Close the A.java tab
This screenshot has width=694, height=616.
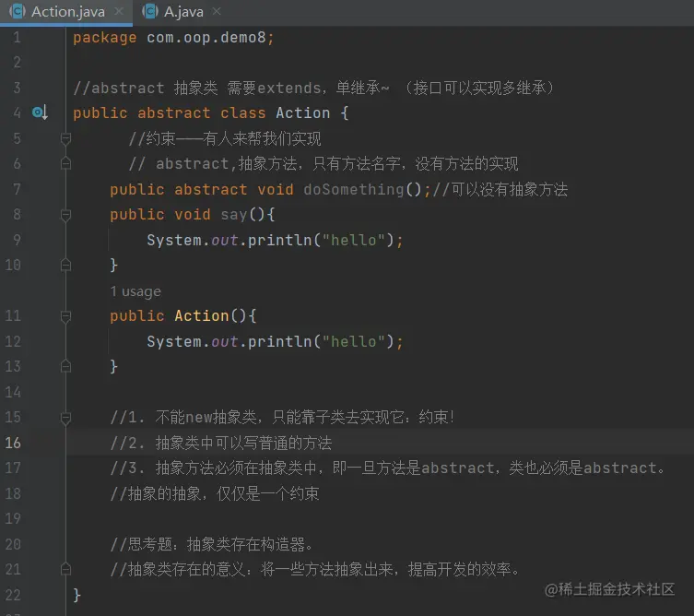[x=217, y=11]
